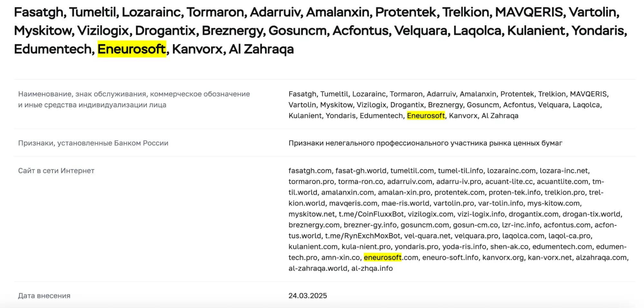The image size is (644, 308).
Task: Click Kanvorx in the page heading
Action: click(197, 49)
